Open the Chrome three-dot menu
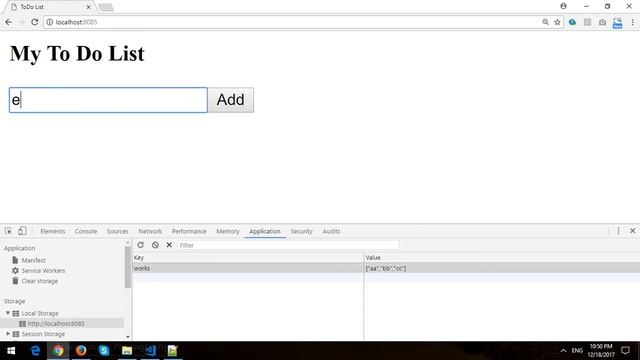This screenshot has height=360, width=640. 632,22
